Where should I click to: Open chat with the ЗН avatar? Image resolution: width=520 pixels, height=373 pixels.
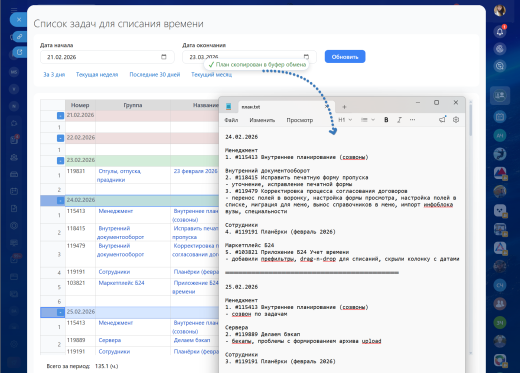pos(500,323)
